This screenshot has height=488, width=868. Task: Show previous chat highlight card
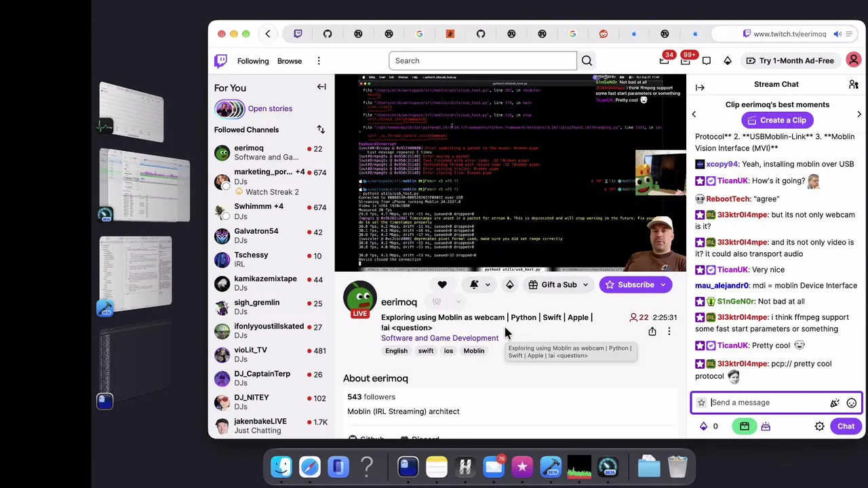coord(694,114)
